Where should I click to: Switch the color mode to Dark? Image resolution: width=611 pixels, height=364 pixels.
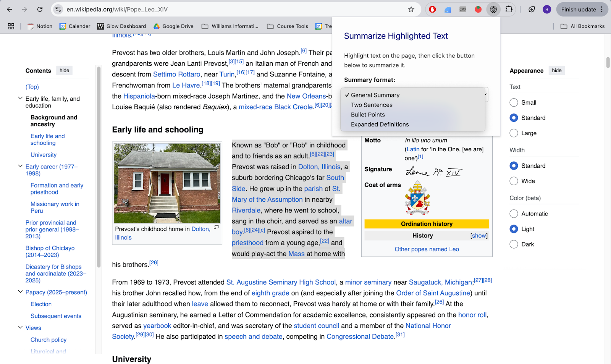514,244
